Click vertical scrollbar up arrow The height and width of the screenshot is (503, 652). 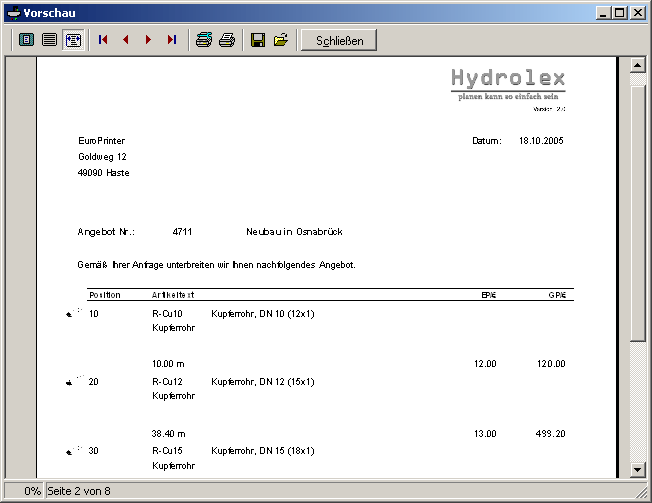[x=636, y=66]
